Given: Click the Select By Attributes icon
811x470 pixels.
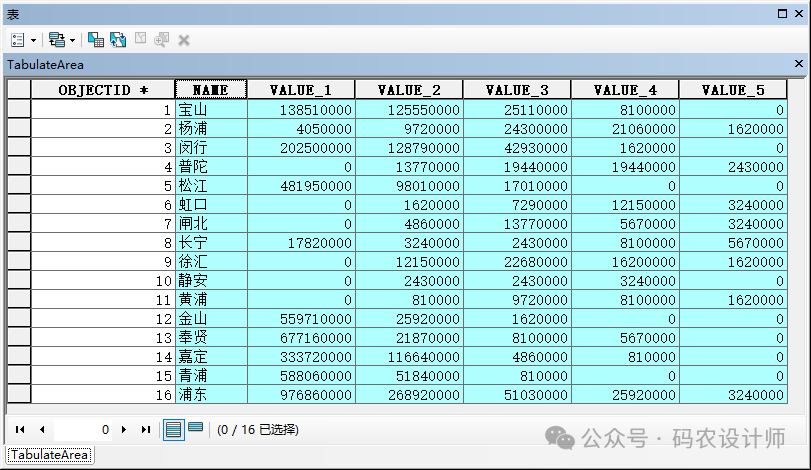Looking at the screenshot, I should pyautogui.click(x=95, y=40).
